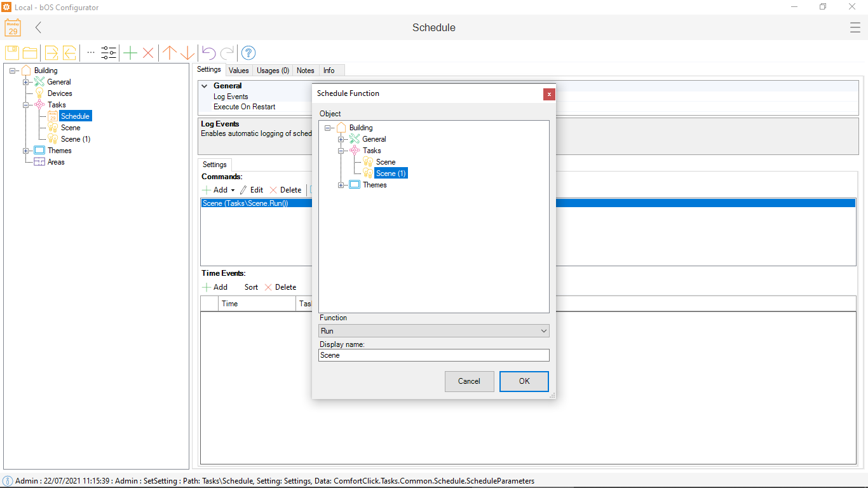Expand the General node in dialog tree

click(341, 139)
